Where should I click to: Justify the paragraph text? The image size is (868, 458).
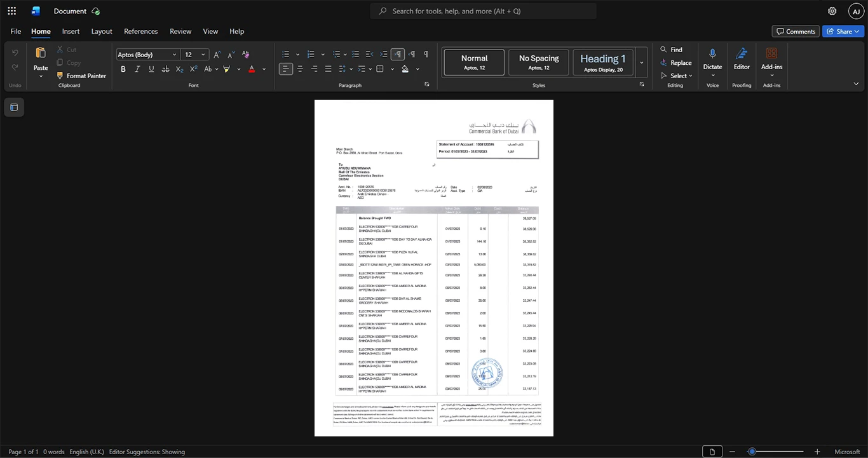[328, 69]
